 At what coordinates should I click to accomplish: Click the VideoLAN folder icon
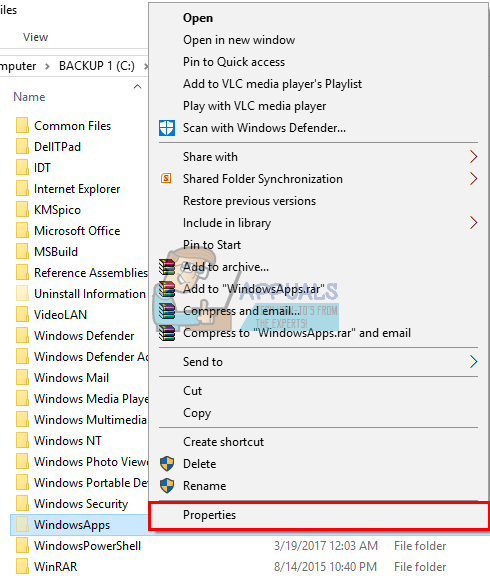click(x=22, y=314)
